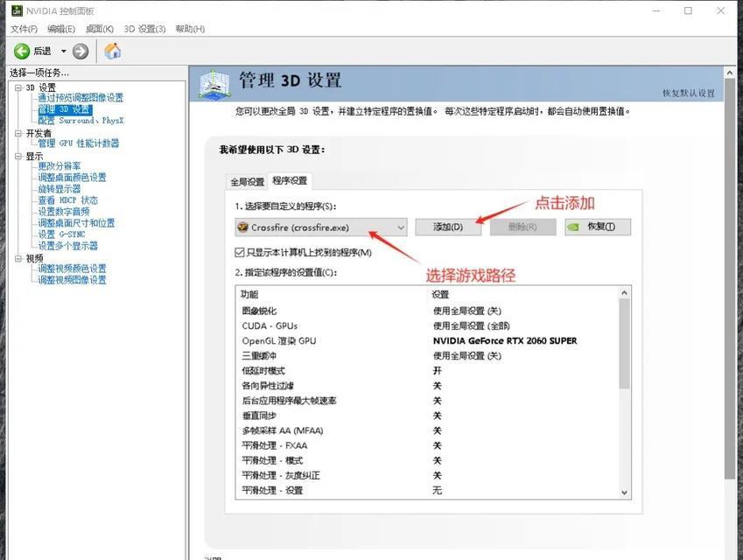The height and width of the screenshot is (560, 743).
Task: Click the main panel vertical scrollbar thumb
Action: (730, 279)
